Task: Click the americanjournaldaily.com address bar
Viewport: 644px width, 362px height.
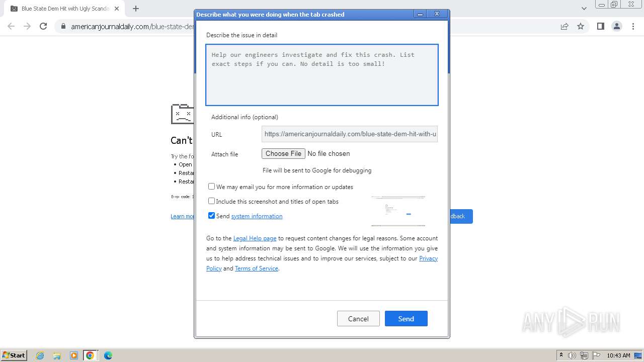Action: pyautogui.click(x=132, y=27)
